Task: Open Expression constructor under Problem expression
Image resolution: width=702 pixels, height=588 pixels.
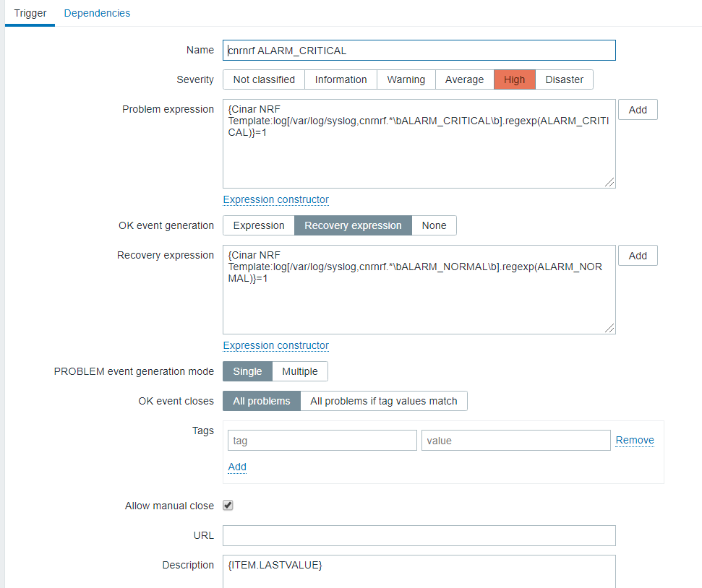Action: point(275,199)
